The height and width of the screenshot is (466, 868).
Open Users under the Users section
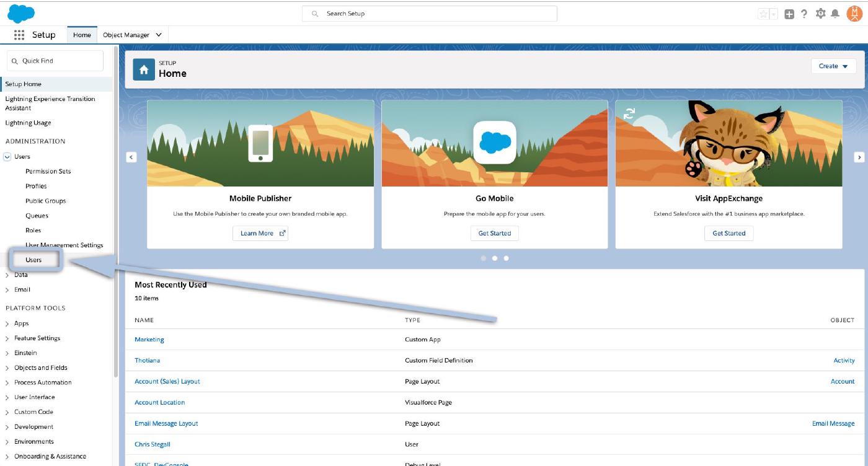tap(33, 260)
